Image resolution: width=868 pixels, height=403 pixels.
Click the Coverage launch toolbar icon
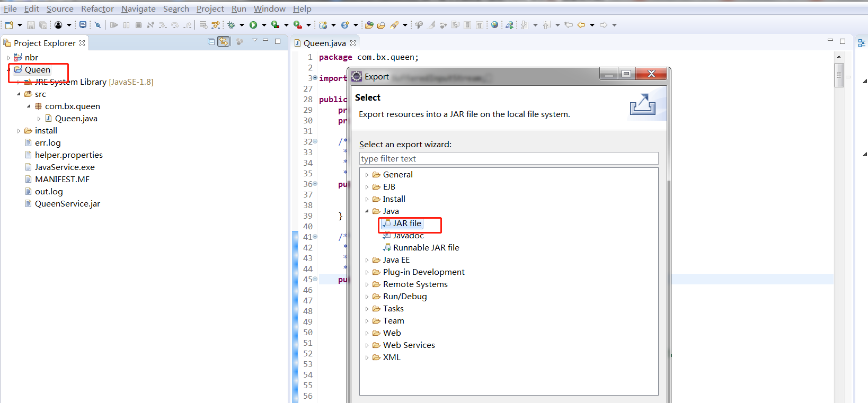pyautogui.click(x=275, y=25)
